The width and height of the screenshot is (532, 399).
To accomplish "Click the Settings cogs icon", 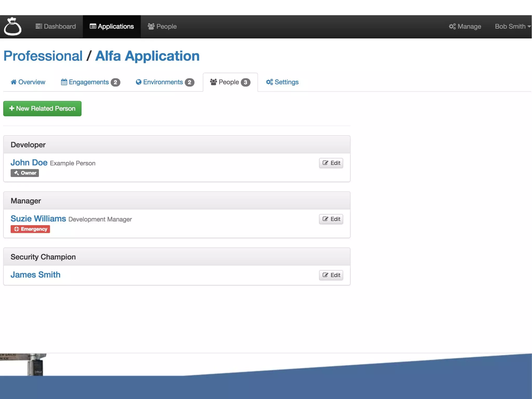I will (269, 82).
